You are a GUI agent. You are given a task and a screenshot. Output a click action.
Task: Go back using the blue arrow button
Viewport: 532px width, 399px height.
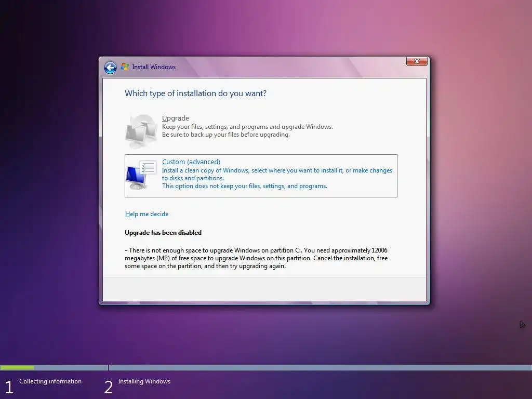(x=110, y=68)
